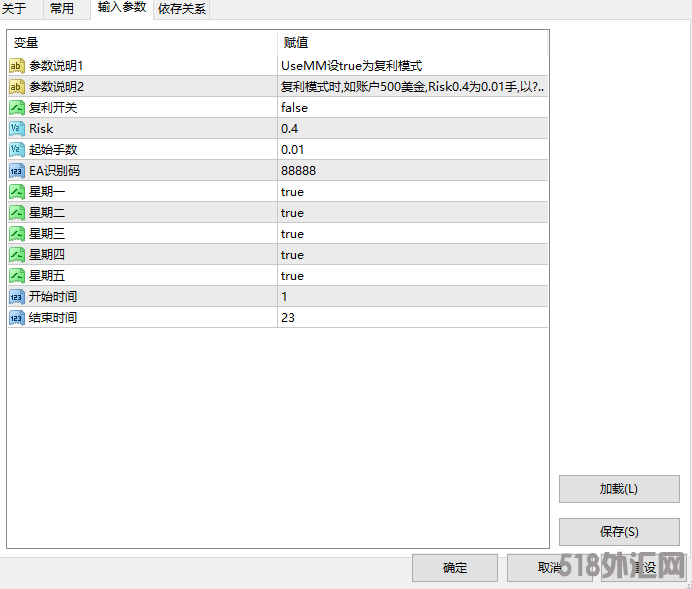The height and width of the screenshot is (589, 692).
Task: Select the UseMM设true为复利模式 value
Action: pos(413,66)
